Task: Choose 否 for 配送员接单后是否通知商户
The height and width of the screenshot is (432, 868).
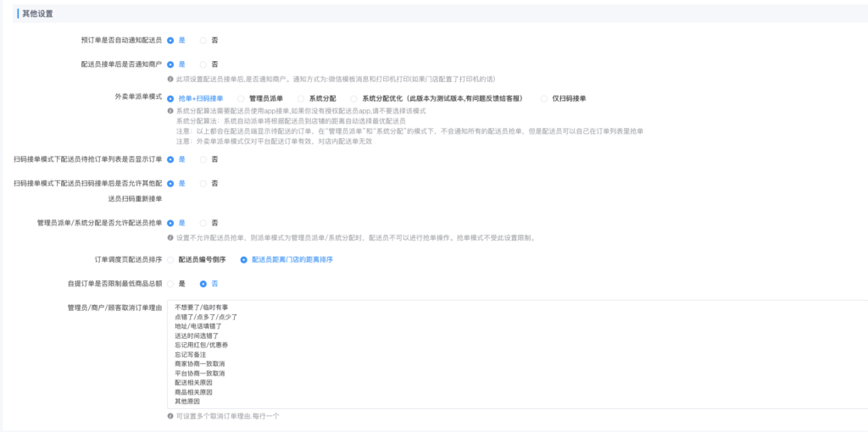Action: [x=203, y=64]
